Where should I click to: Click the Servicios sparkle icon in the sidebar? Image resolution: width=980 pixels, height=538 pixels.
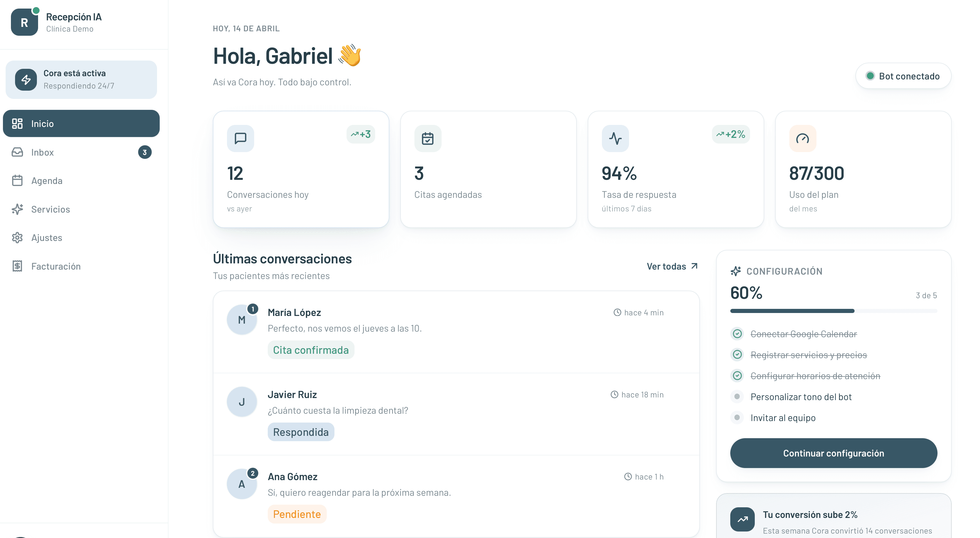(x=17, y=209)
